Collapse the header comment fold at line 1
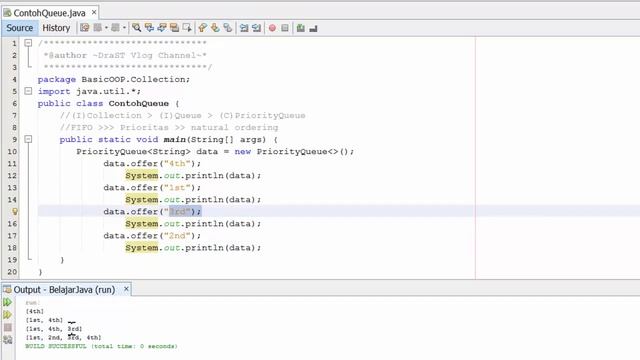Image resolution: width=640 pixels, height=360 pixels. tap(28, 43)
